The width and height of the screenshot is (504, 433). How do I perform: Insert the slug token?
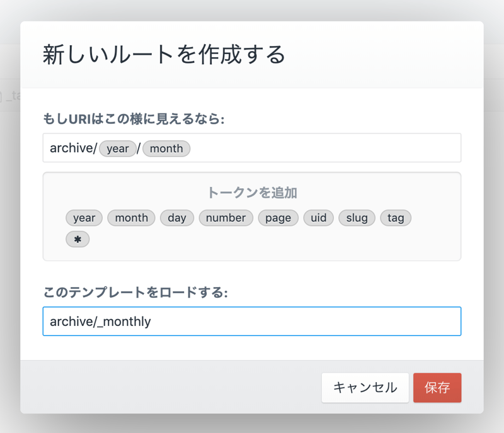357,218
